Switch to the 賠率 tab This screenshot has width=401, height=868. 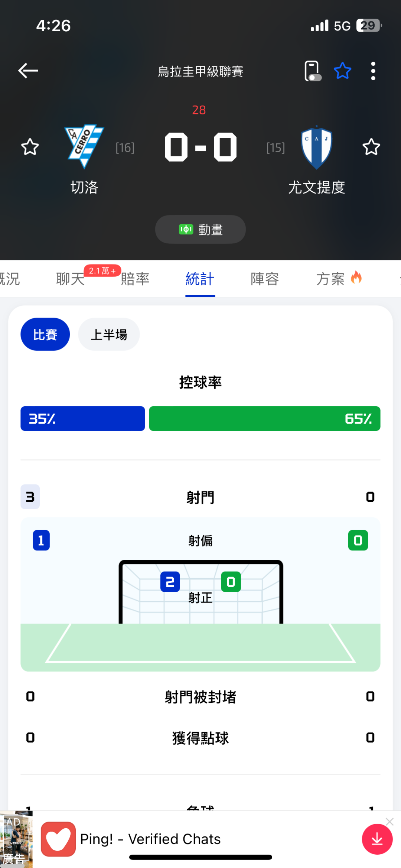[x=135, y=279]
